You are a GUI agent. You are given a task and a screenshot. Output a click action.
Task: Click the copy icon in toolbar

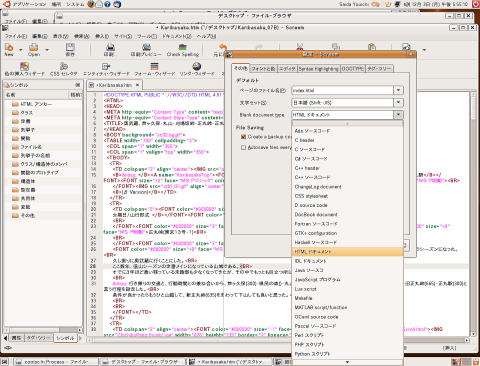pos(336,47)
